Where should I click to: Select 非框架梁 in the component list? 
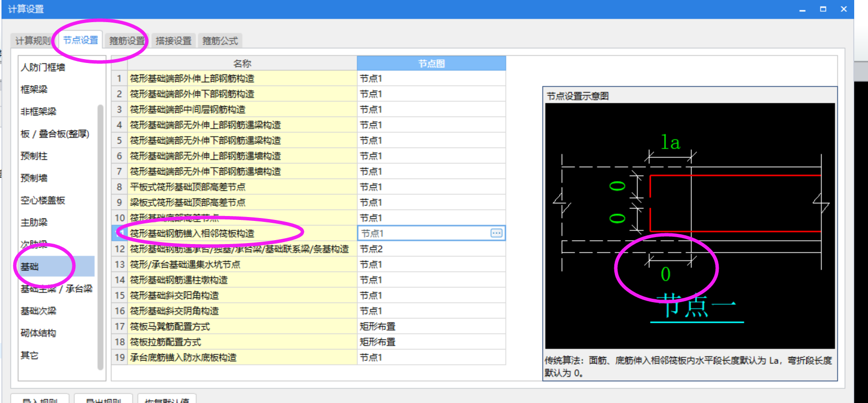point(38,112)
